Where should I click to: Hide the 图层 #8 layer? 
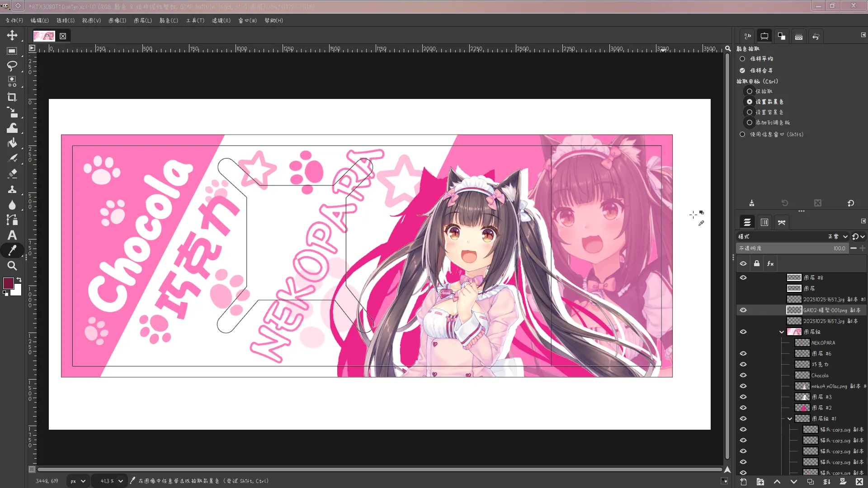point(743,277)
